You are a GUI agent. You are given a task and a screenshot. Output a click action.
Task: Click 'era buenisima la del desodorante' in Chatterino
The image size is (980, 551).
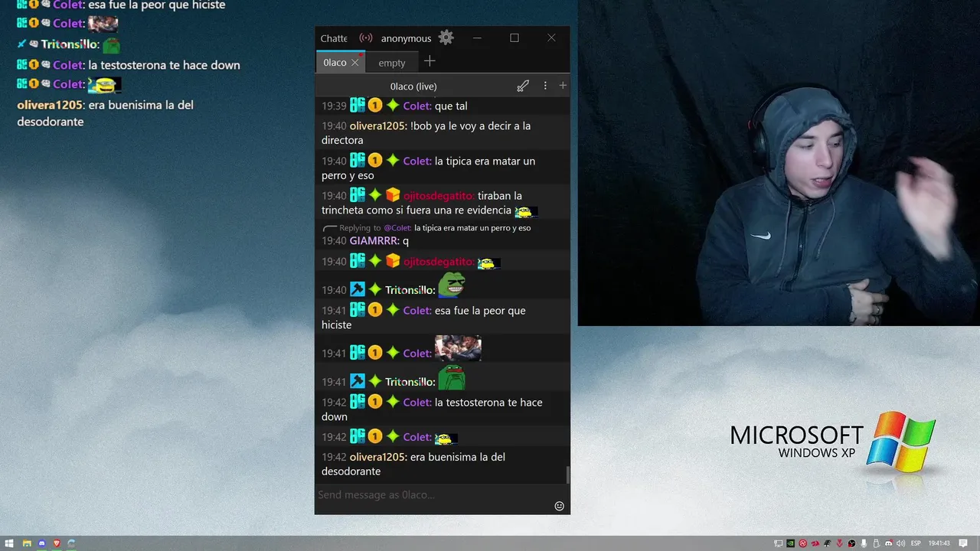pos(413,465)
